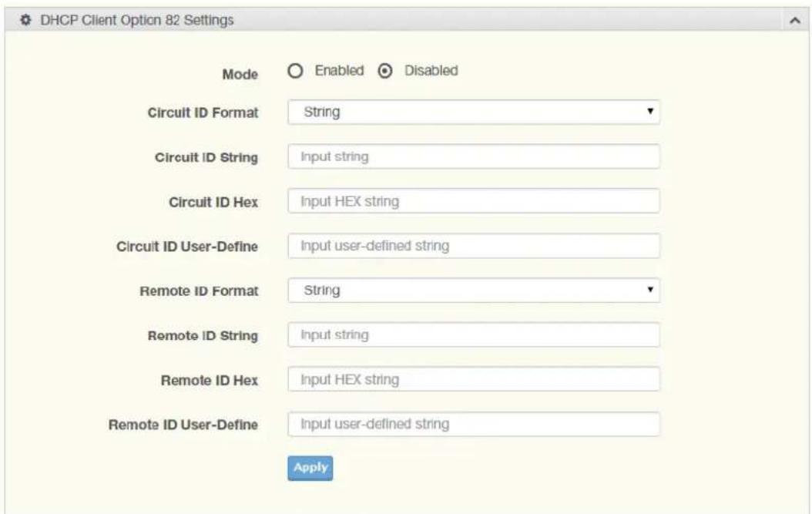Screen dimensions: 812x514
Task: Open the Remote ID Format dropdown
Action: click(x=474, y=291)
